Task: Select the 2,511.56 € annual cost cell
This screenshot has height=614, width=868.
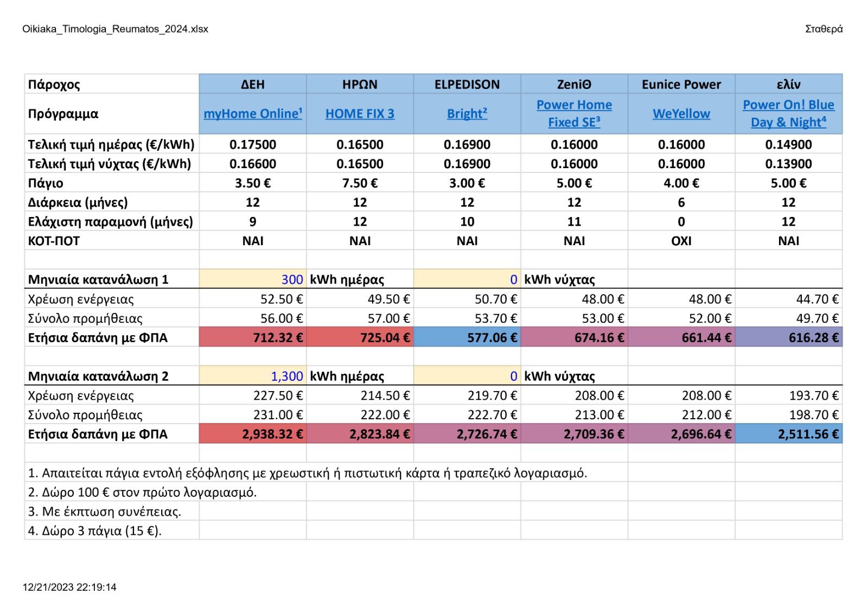Action: (788, 433)
